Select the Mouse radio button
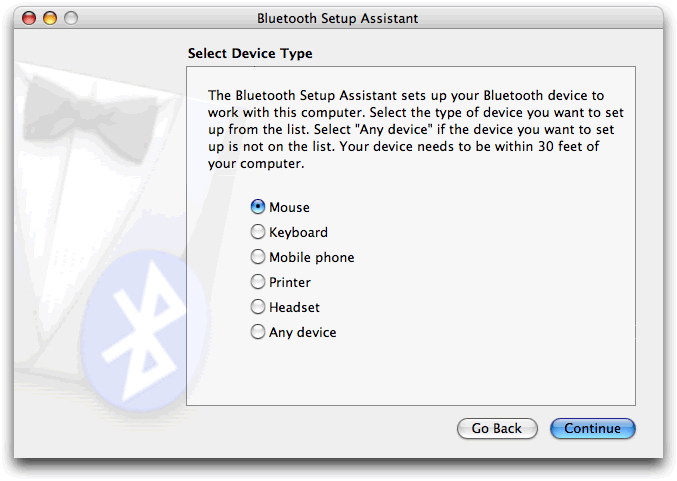Image resolution: width=677 pixels, height=481 pixels. [258, 207]
